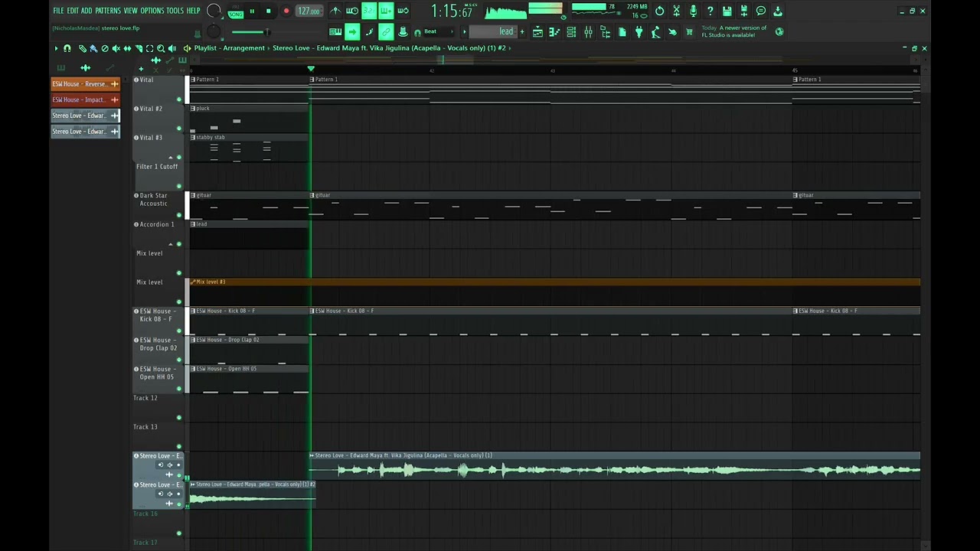Open the stabby stab clip menu
980x551 pixels.
pyautogui.click(x=193, y=138)
